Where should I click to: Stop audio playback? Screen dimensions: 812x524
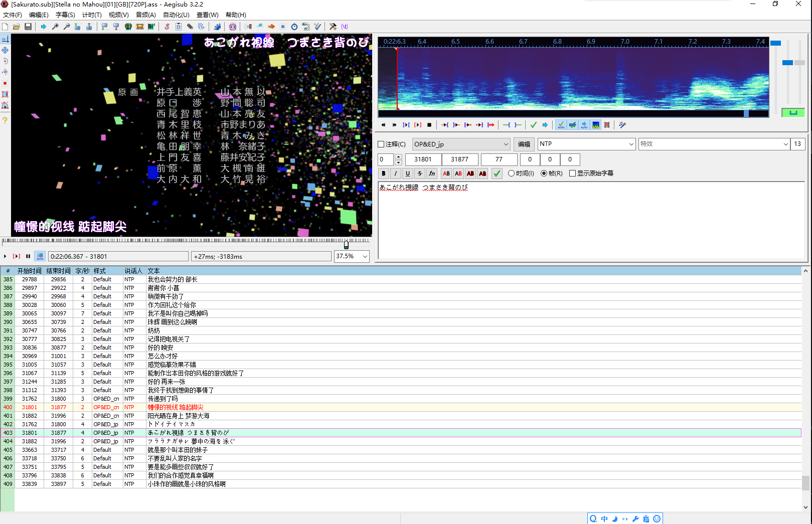point(429,125)
